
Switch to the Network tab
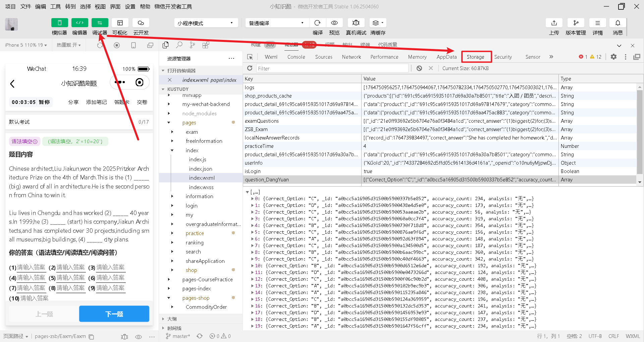(352, 57)
